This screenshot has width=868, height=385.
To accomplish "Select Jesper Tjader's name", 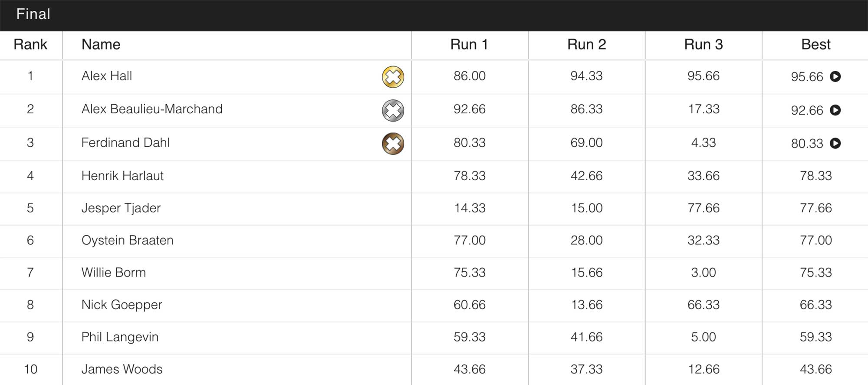I will pos(121,208).
